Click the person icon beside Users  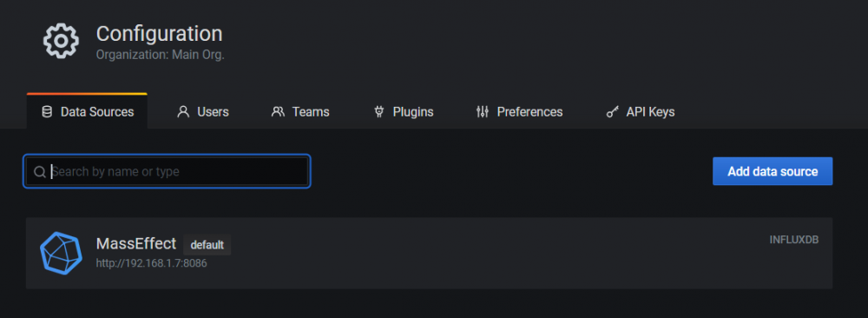click(182, 112)
